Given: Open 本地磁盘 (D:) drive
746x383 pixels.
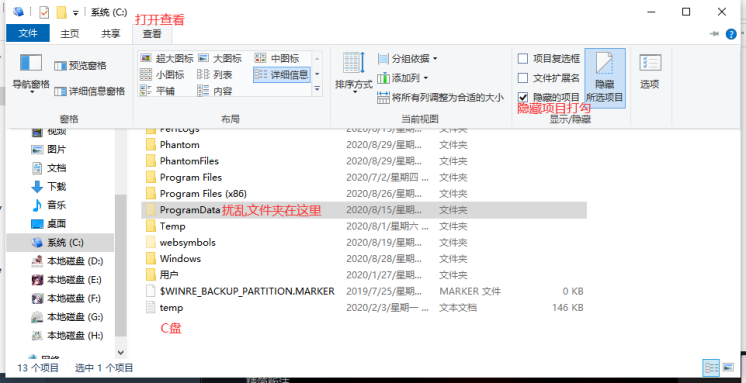Looking at the screenshot, I should click(67, 261).
